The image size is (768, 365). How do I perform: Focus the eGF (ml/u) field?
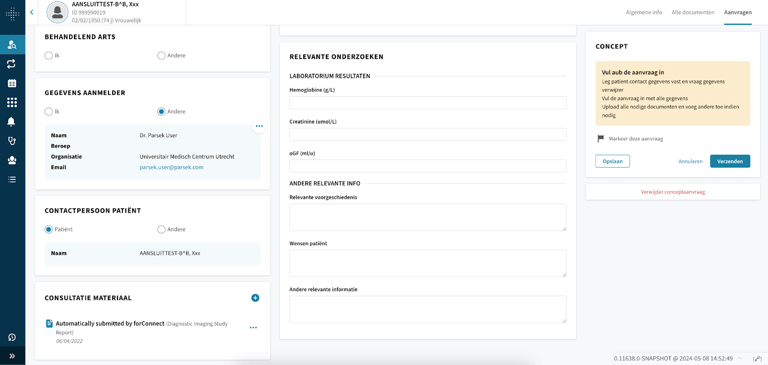click(x=428, y=166)
